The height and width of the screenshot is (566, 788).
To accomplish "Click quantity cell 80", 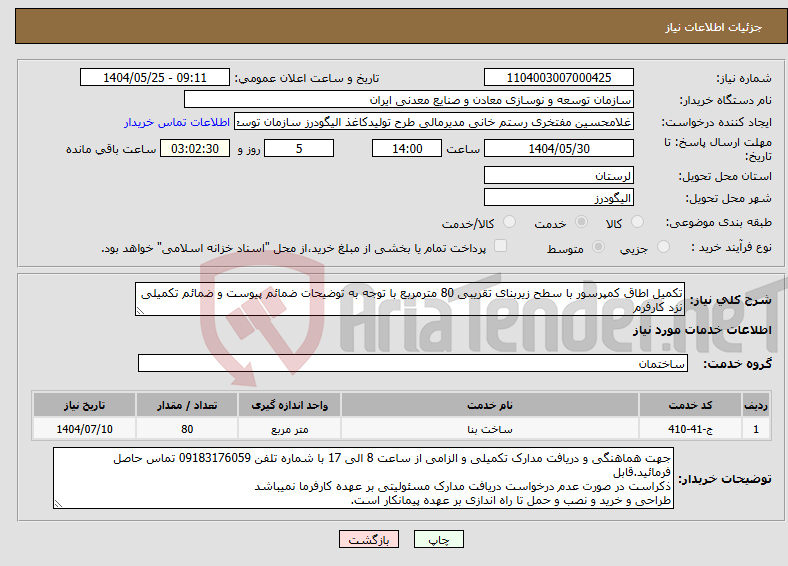I will pyautogui.click(x=187, y=429).
